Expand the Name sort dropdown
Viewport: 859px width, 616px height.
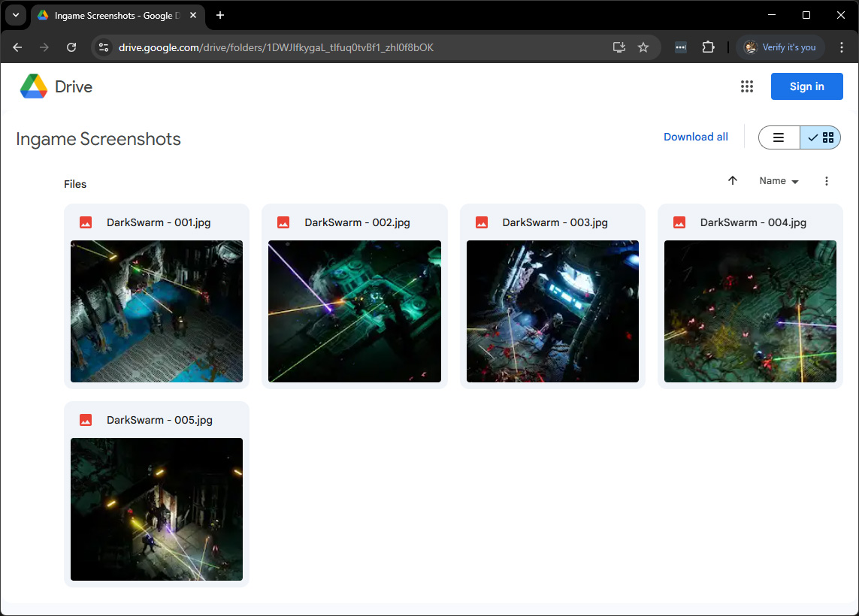coord(779,181)
